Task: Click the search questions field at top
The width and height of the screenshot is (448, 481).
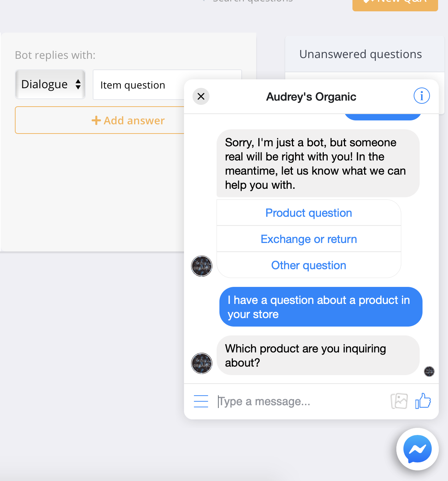Action: [253, 1]
